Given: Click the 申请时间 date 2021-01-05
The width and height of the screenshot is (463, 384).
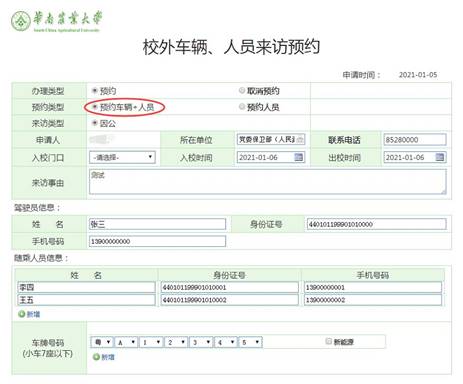Looking at the screenshot, I should point(418,75).
